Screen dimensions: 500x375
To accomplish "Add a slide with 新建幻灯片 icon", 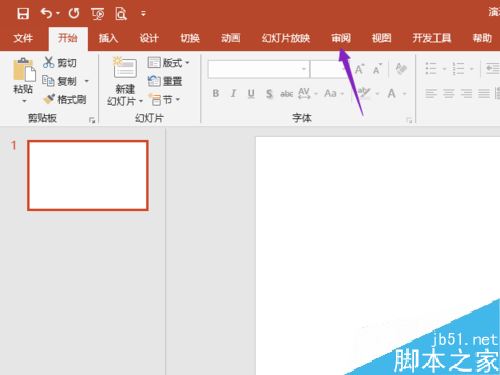I will (125, 68).
